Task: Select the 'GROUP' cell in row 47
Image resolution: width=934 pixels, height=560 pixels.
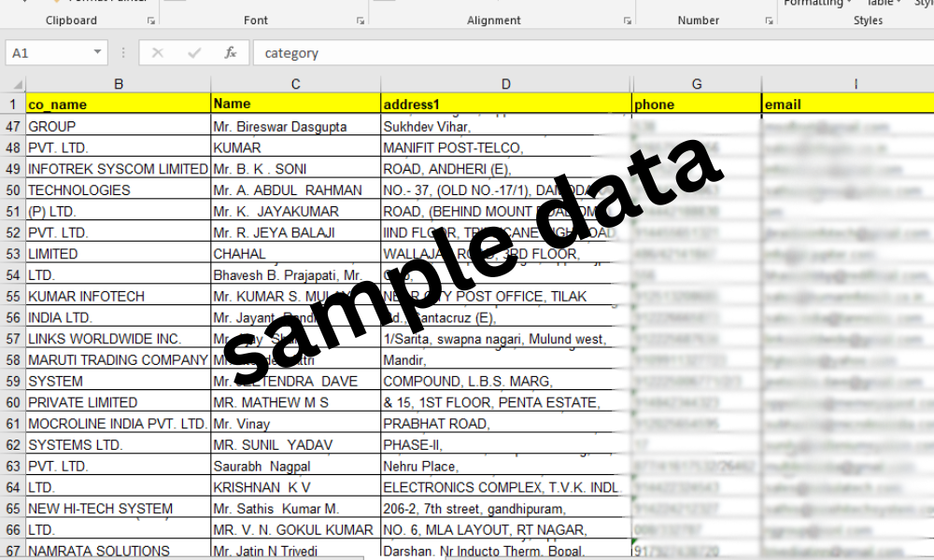Action: [x=119, y=126]
